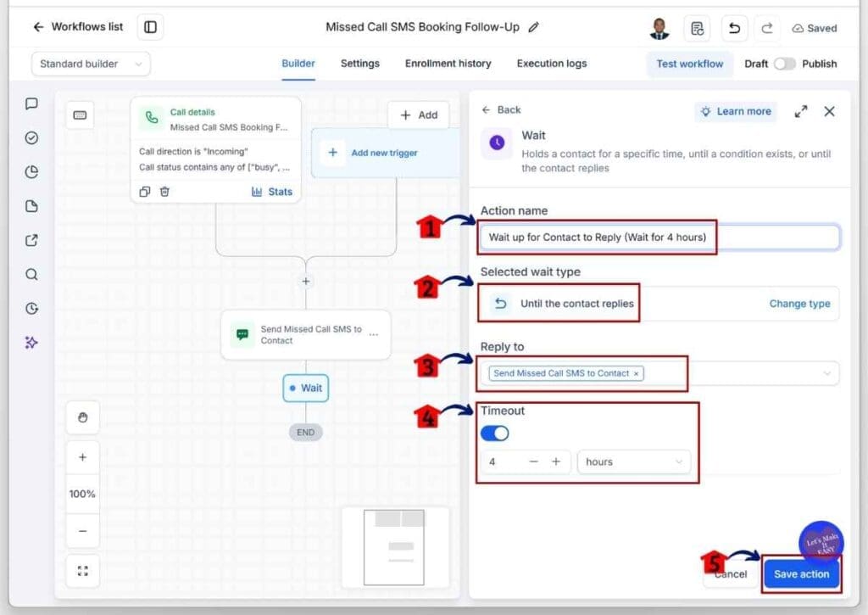Click the Action name input field
This screenshot has height=615, width=868.
(659, 238)
